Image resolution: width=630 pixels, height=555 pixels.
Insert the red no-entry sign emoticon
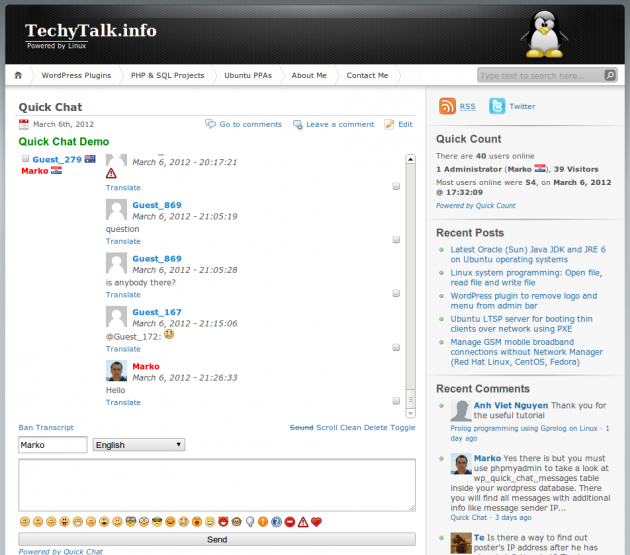[x=290, y=522]
